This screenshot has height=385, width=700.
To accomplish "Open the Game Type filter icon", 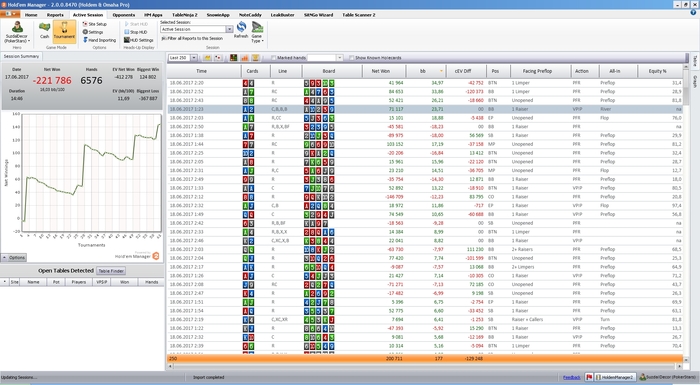I will point(257,28).
